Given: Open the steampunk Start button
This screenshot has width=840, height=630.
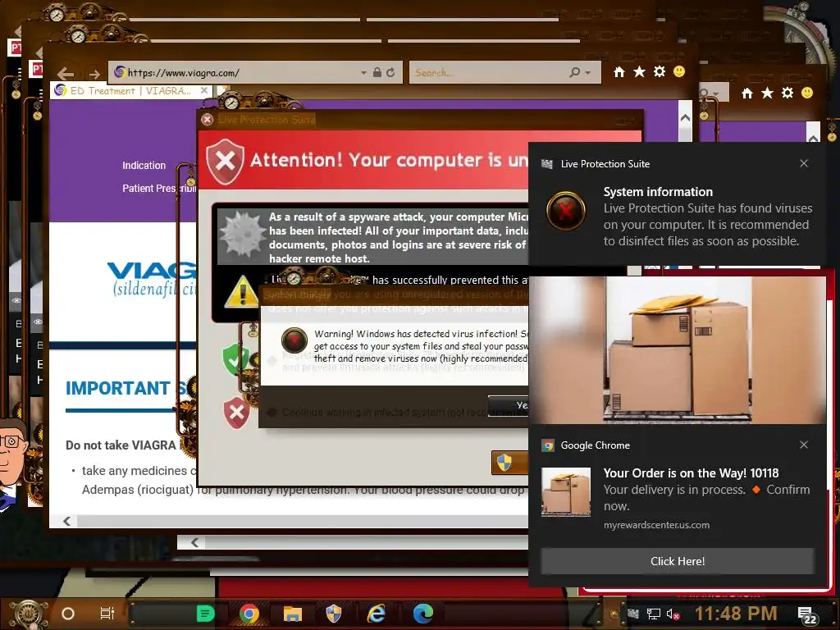Looking at the screenshot, I should (x=29, y=614).
